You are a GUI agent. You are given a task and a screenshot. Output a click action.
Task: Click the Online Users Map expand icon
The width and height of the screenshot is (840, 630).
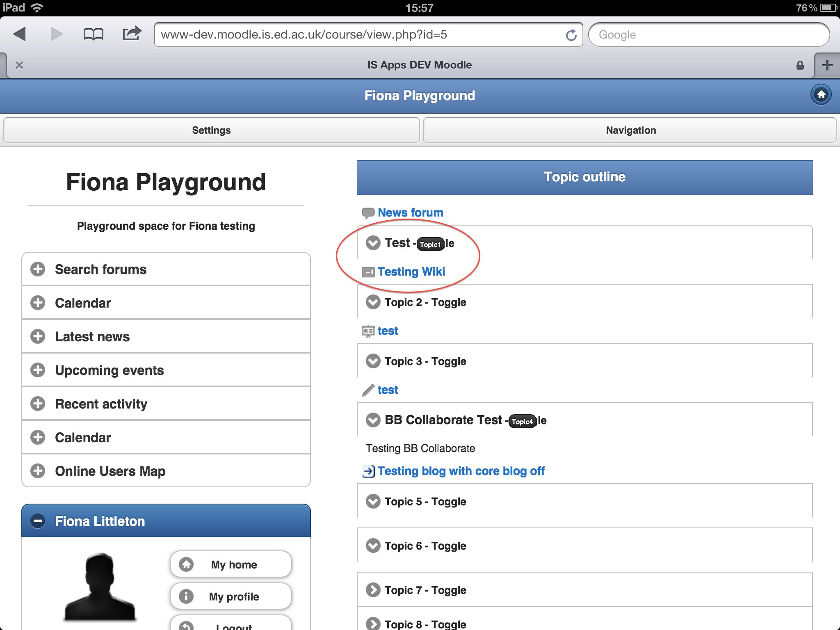[38, 471]
